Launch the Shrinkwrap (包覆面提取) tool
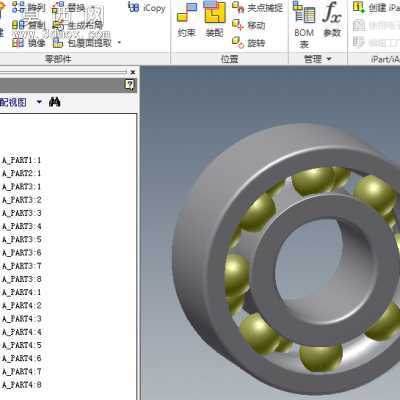The height and width of the screenshot is (400, 400). (82, 43)
